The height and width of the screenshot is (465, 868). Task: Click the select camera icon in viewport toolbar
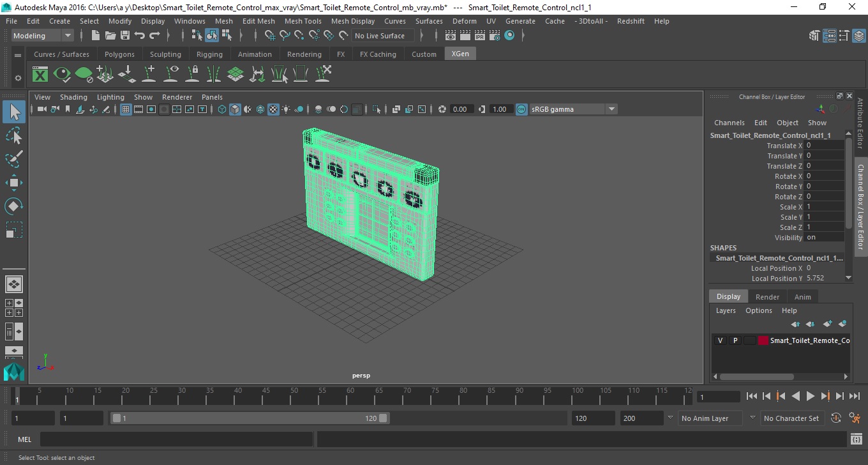coord(42,109)
